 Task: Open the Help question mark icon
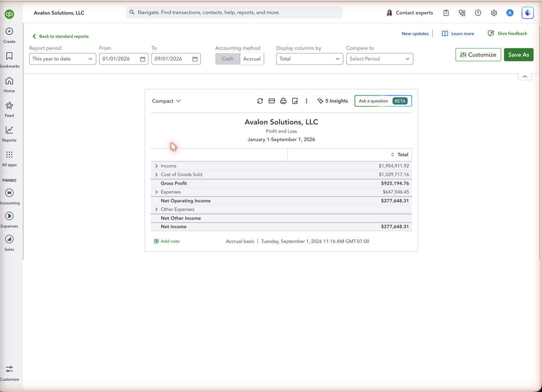(x=478, y=13)
